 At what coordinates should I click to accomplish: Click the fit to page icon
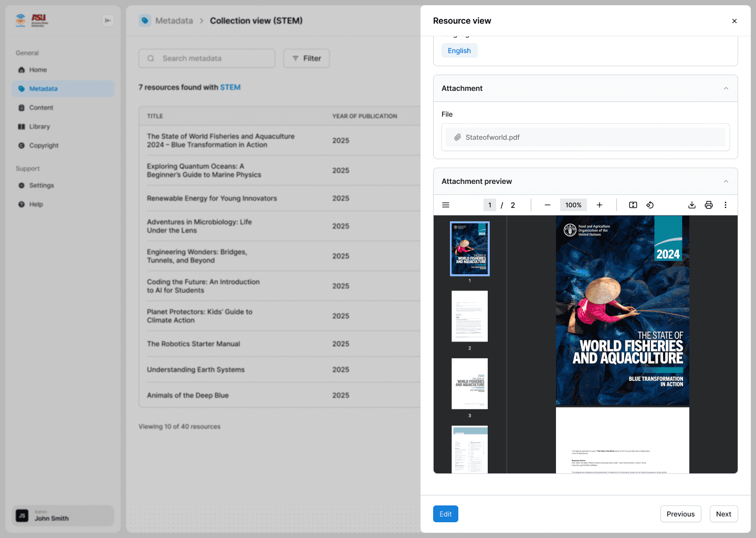click(x=633, y=205)
